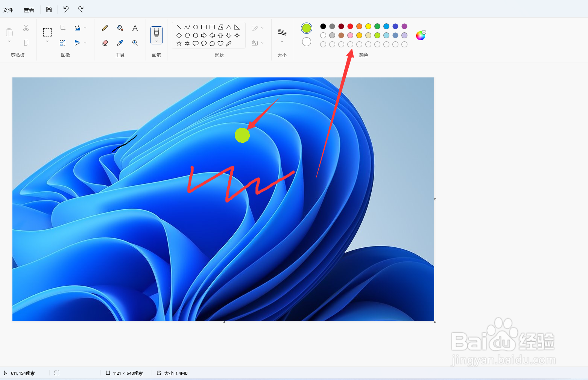Choose the up arrow shape
588x380 pixels.
220,35
